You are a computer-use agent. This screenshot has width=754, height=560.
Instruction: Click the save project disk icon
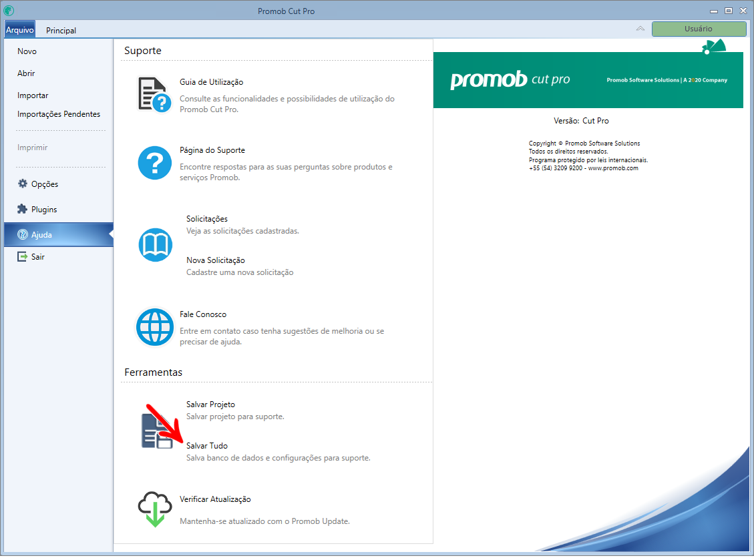pos(157,431)
